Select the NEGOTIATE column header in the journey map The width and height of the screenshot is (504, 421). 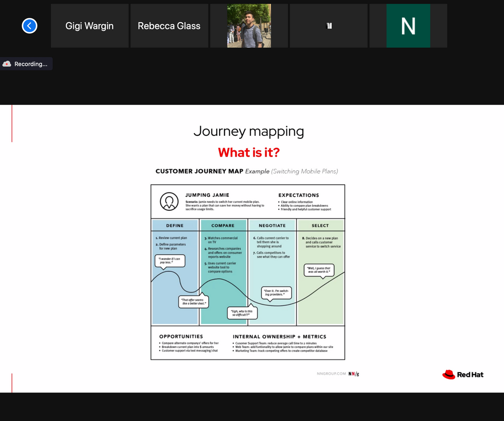click(x=272, y=225)
